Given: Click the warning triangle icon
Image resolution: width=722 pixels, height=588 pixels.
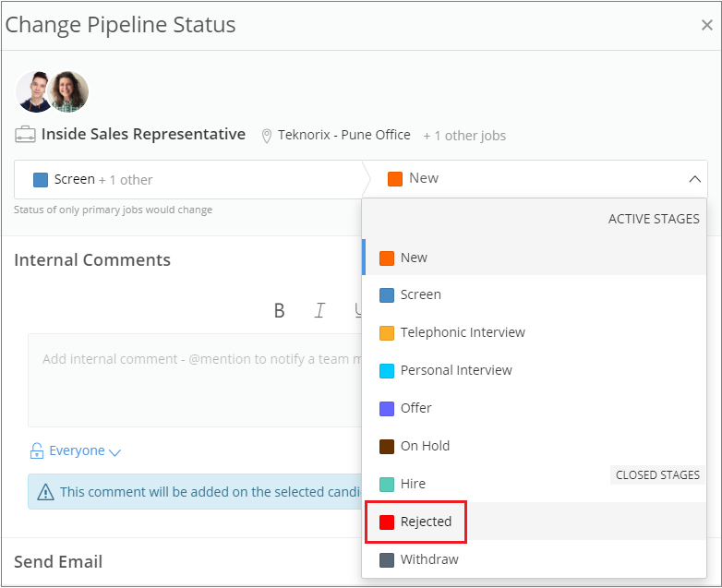Looking at the screenshot, I should click(45, 493).
